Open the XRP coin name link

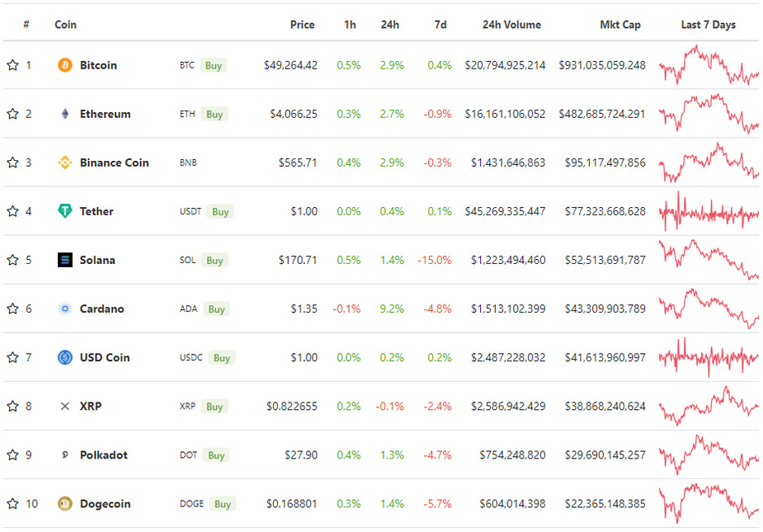[x=91, y=406]
